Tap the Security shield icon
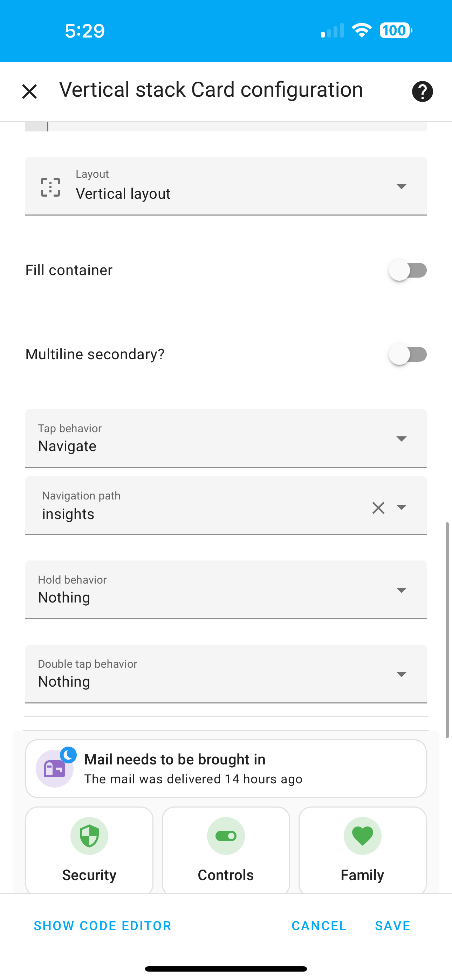Screen dimensions: 452x980 (89, 836)
